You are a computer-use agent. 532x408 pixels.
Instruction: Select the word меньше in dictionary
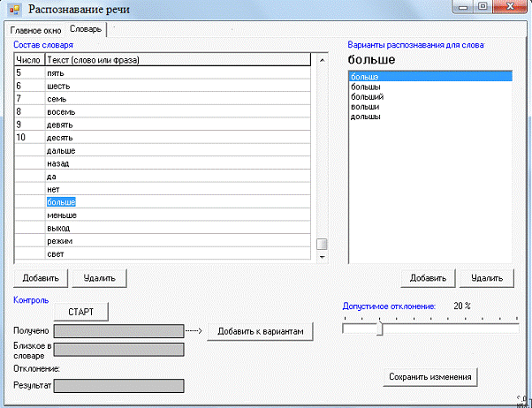pyautogui.click(x=61, y=215)
